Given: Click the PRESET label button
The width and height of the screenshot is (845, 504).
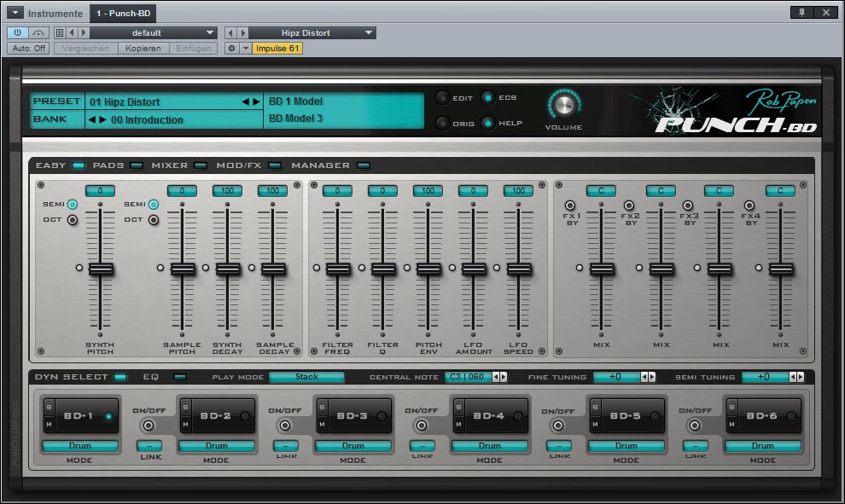Looking at the screenshot, I should click(57, 101).
